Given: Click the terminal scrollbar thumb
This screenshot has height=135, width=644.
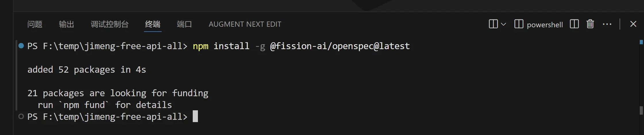Looking at the screenshot, I should [641, 111].
